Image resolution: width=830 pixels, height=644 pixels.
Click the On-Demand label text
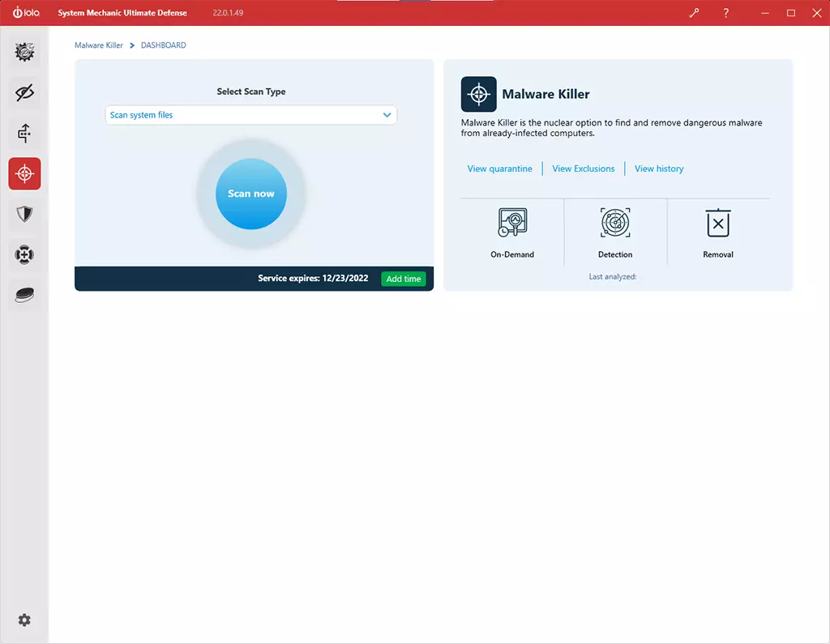pos(512,254)
